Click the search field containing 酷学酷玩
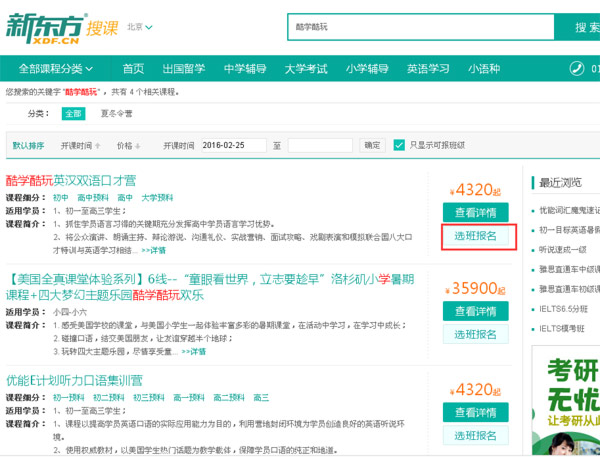Screen dimensions: 600x457 420,27
